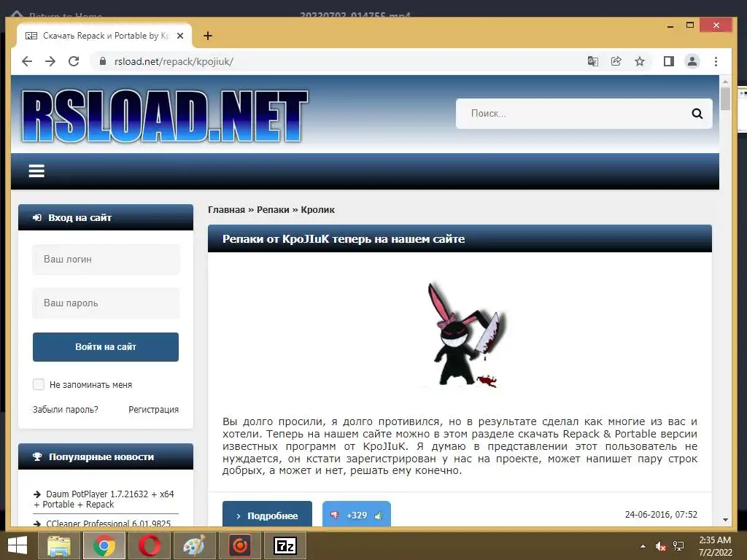Click Chrome icon in taskbar
Screen dimensions: 747x560
pos(104,545)
